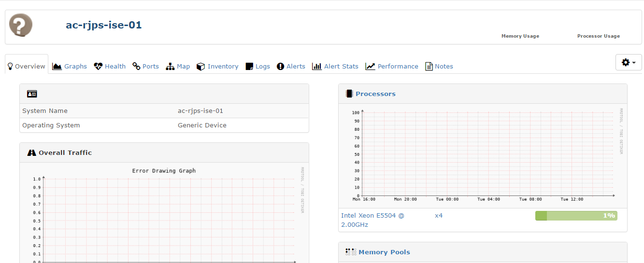Click the processor usage graph
Image resolution: width=644 pixels, height=263 pixels.
click(483, 154)
